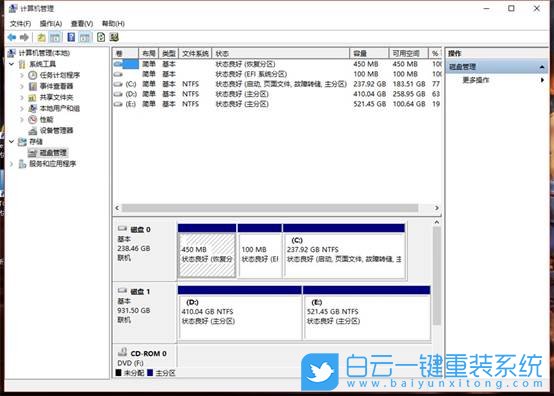Select volume (D:) row in the list

point(277,94)
